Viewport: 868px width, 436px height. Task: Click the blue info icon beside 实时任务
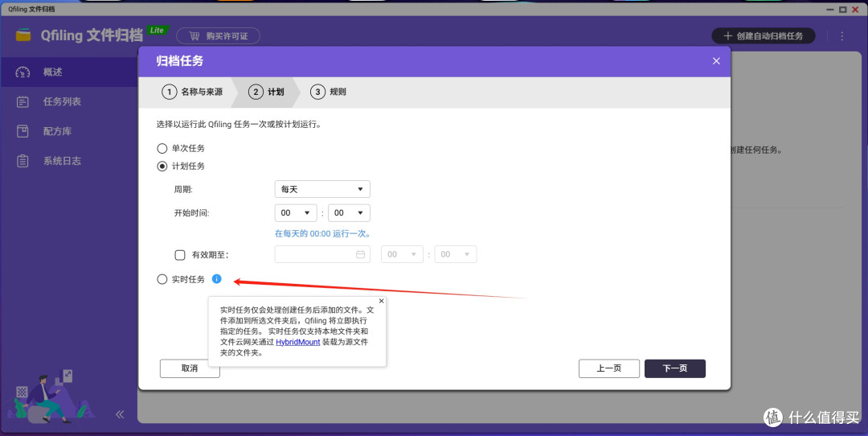(x=216, y=278)
